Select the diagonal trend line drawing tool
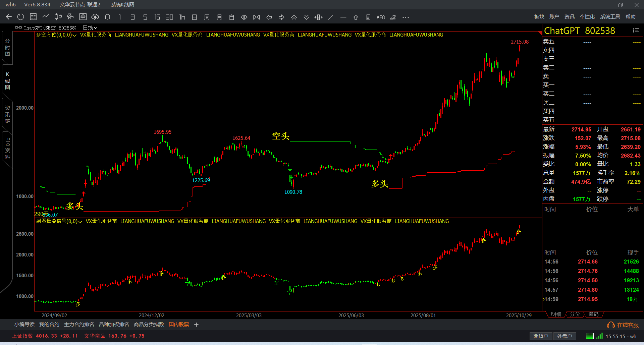Screen dimensions: 644x345 [331, 17]
